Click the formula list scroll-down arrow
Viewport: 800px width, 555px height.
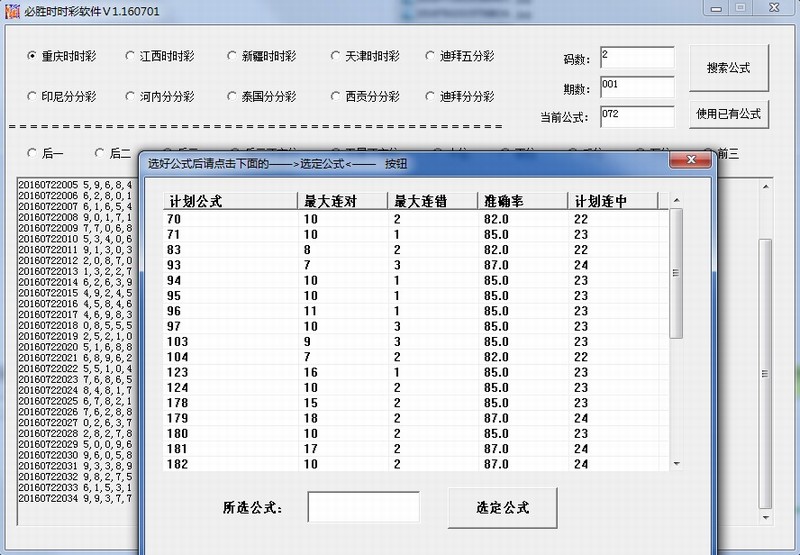point(676,464)
